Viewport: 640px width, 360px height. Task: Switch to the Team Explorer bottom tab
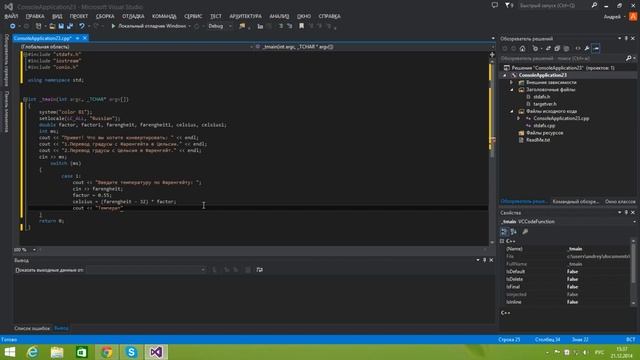coord(575,202)
